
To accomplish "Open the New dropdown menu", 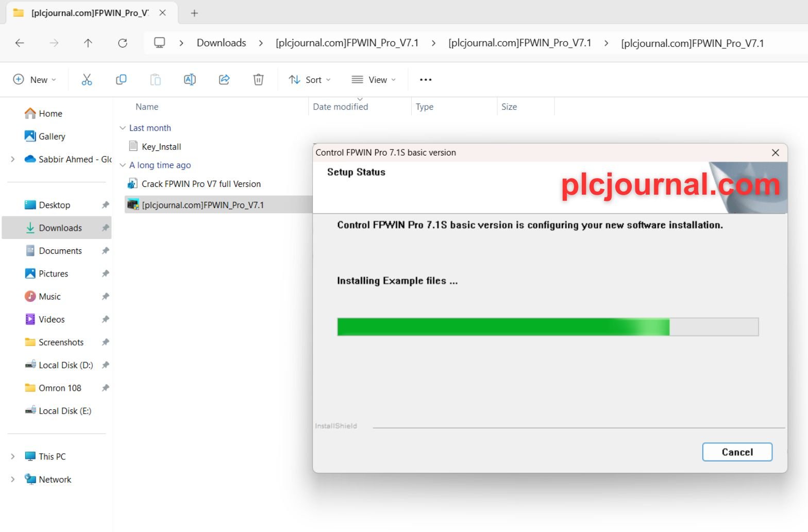I will 35,79.
